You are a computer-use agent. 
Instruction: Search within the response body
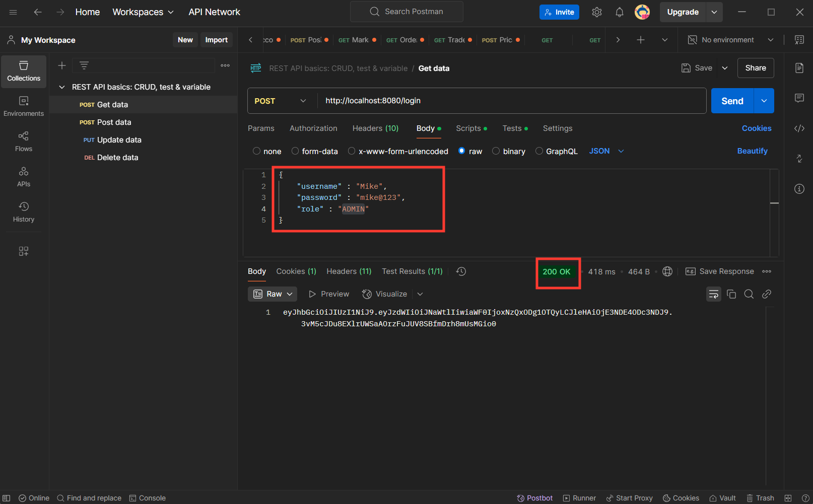pyautogui.click(x=749, y=294)
